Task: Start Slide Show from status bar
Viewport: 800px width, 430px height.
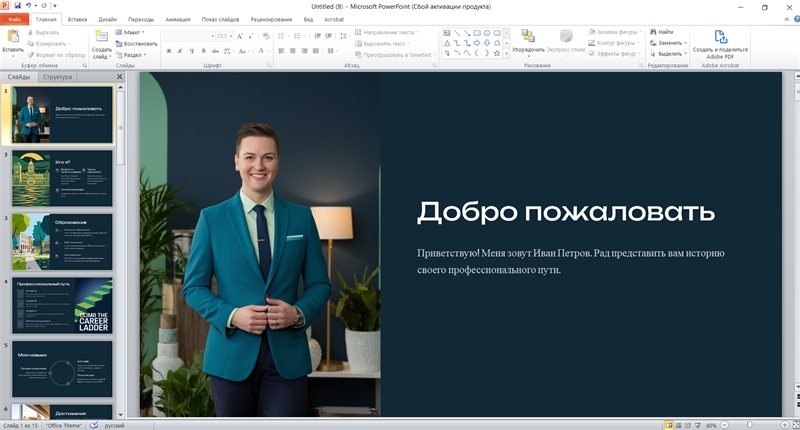Action: [697, 425]
